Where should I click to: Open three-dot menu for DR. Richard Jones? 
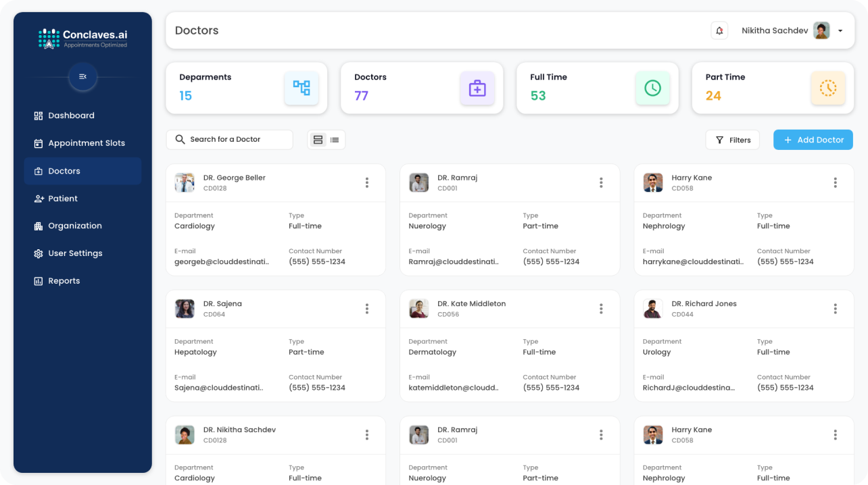point(835,309)
